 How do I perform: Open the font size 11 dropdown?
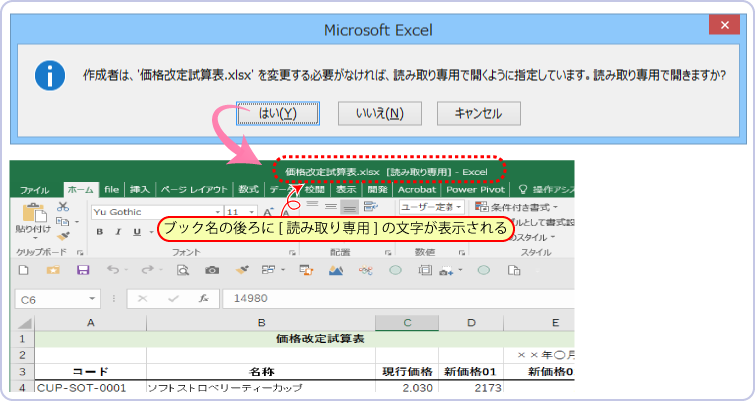coord(252,212)
